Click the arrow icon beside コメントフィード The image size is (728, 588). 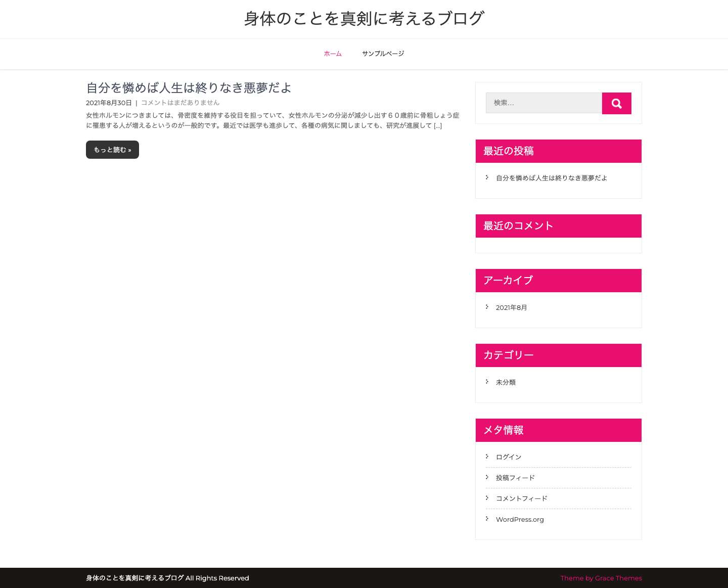point(487,499)
